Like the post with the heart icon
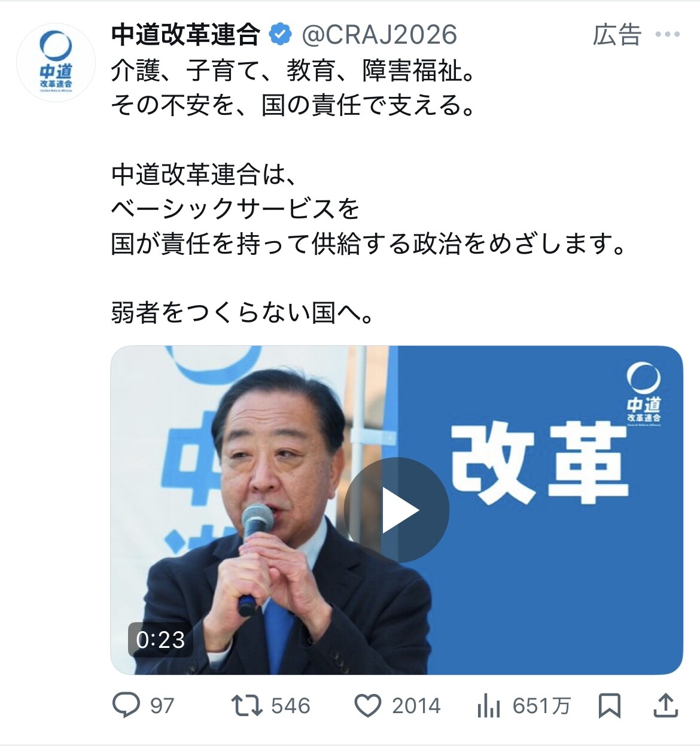700x755 pixels. click(368, 706)
